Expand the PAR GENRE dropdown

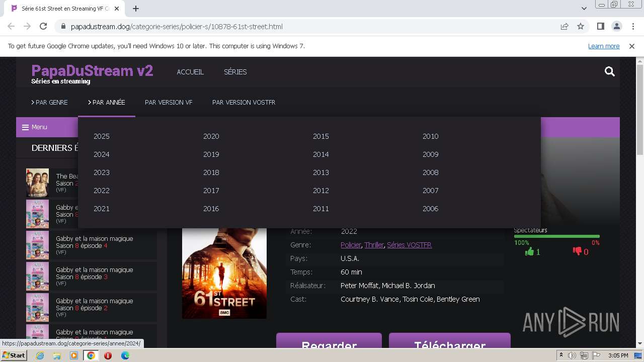(x=49, y=102)
